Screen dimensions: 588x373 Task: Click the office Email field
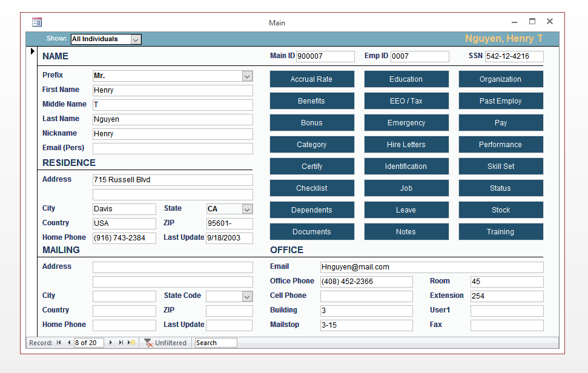tap(432, 267)
